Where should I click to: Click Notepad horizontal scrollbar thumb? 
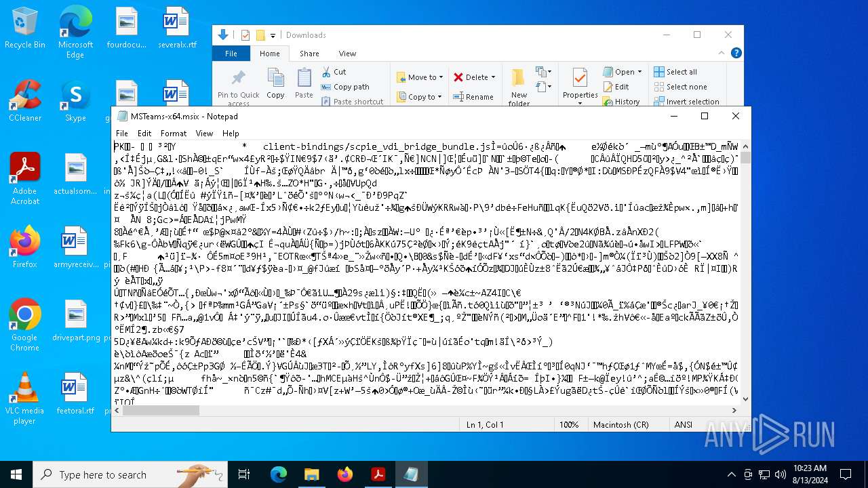coord(161,410)
